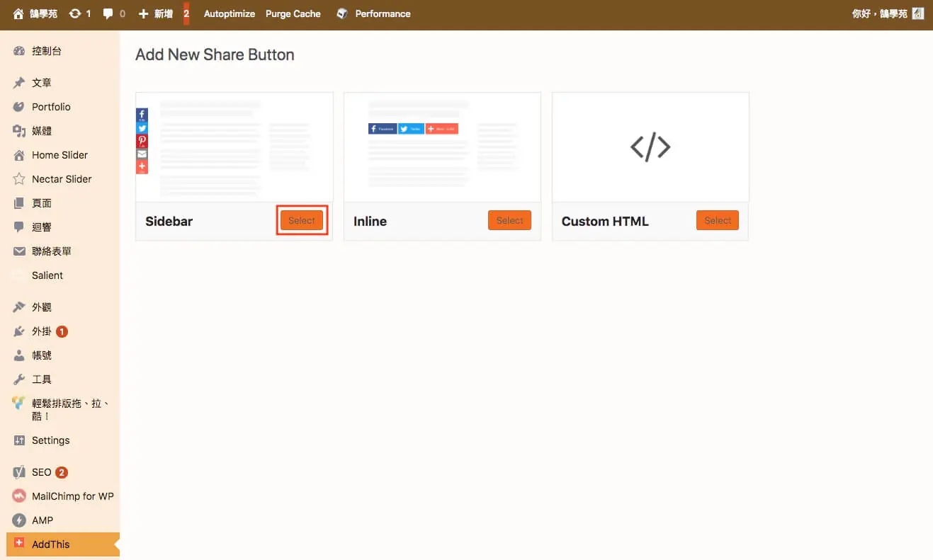Click the Custom HTML code preview thumbnail

(x=650, y=147)
